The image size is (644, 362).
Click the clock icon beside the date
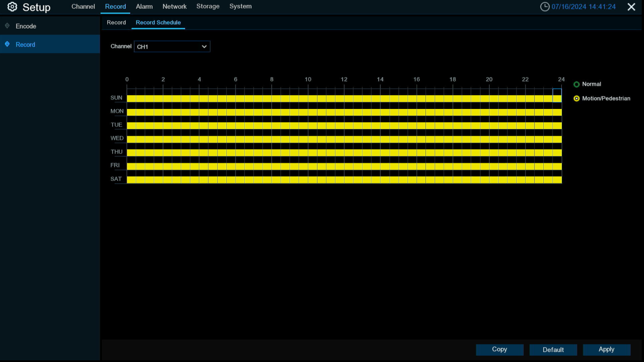point(545,7)
